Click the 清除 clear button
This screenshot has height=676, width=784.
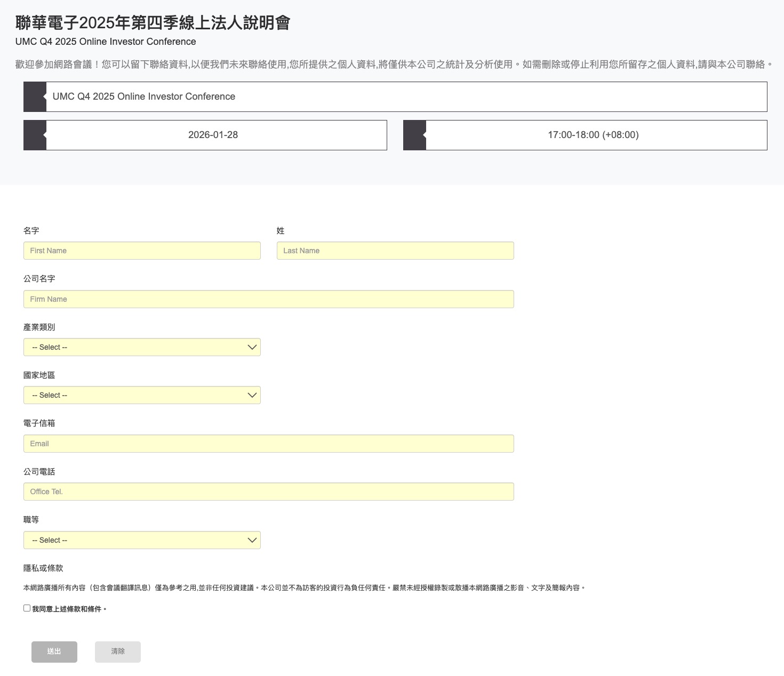click(x=117, y=651)
